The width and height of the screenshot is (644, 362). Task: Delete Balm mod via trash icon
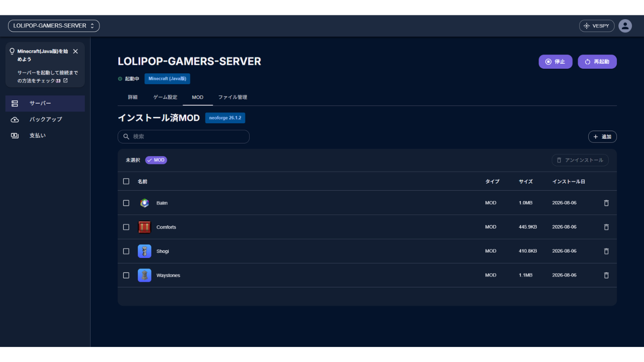click(606, 203)
